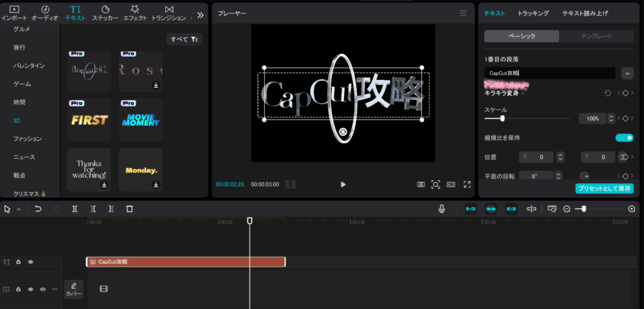Switch to the テキスト読み上げ tab
This screenshot has width=644, height=309.
(585, 14)
